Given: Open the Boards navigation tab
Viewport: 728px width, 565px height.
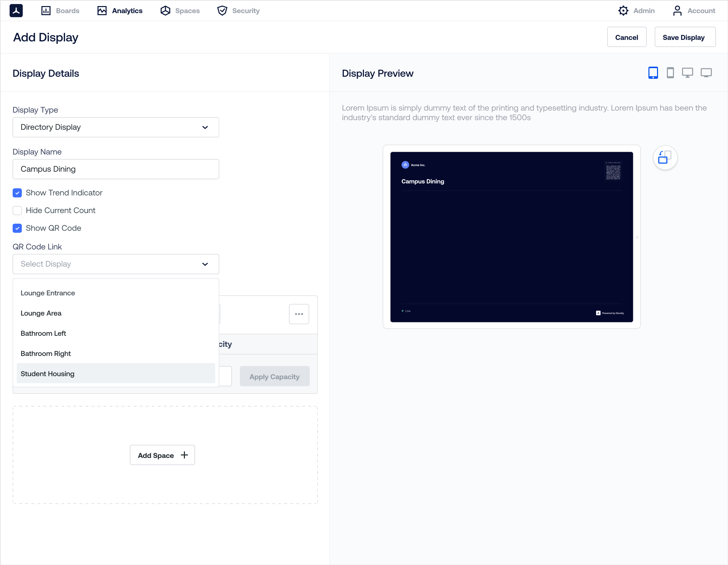Looking at the screenshot, I should [x=60, y=11].
